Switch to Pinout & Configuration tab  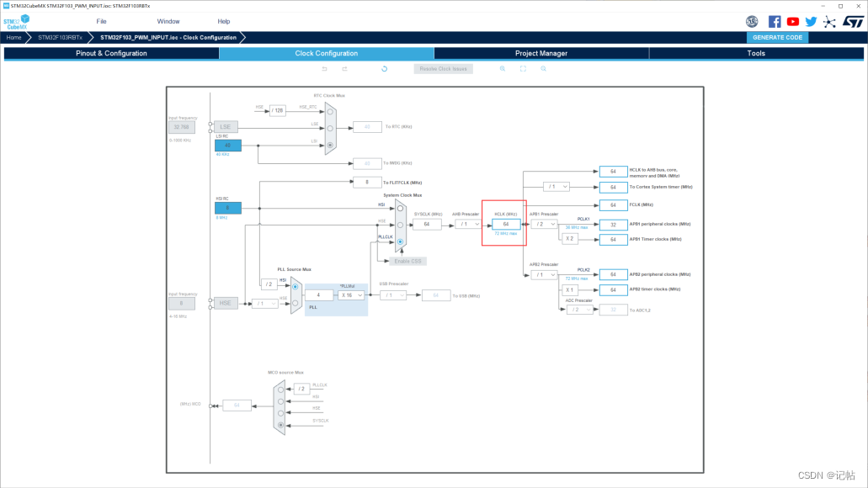click(111, 54)
